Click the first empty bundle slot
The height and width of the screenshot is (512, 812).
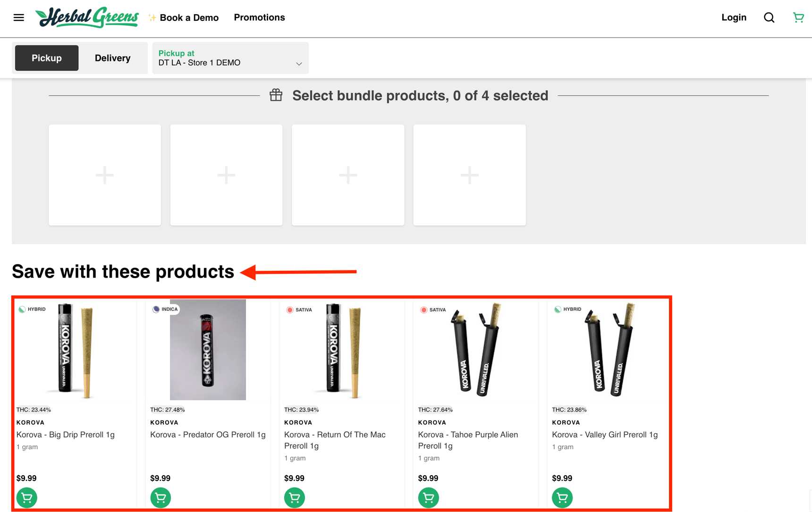104,175
